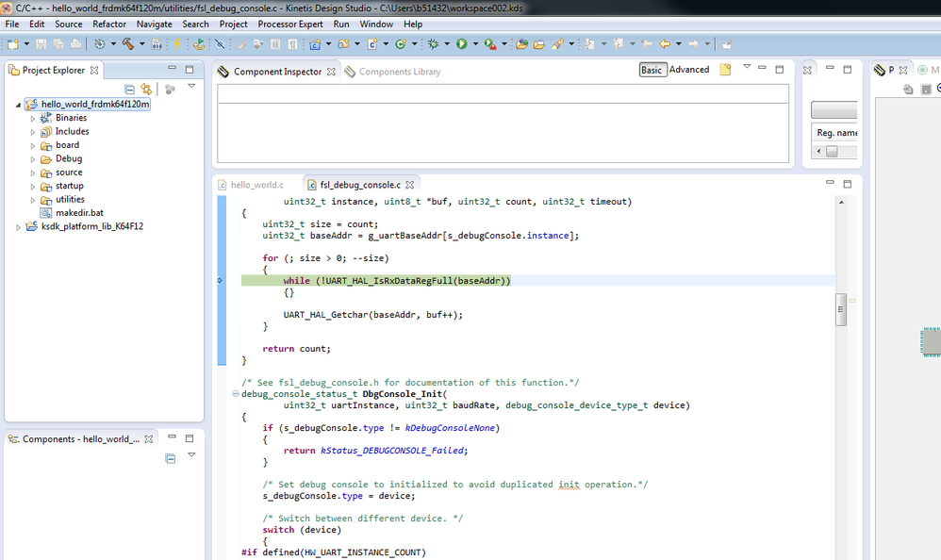The height and width of the screenshot is (560, 941).
Task: Click the New source folder icon
Action: point(343,43)
